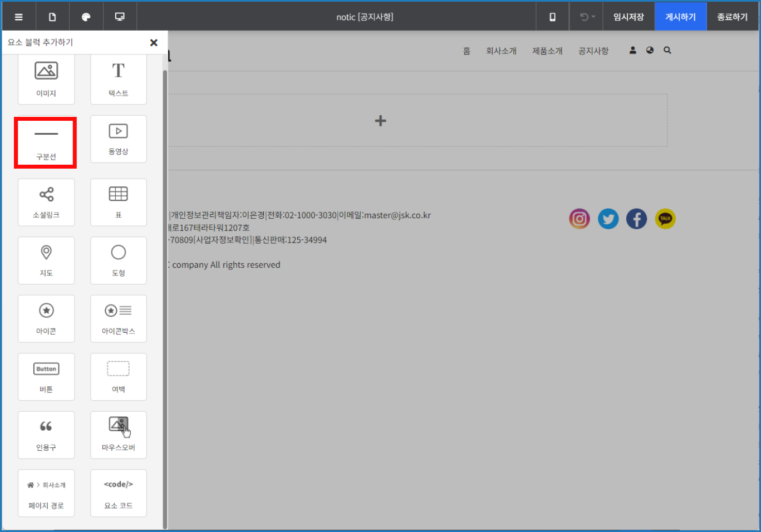Viewport: 761px width, 532px height.
Task: Save draft with 임시저장 button
Action: (x=629, y=17)
